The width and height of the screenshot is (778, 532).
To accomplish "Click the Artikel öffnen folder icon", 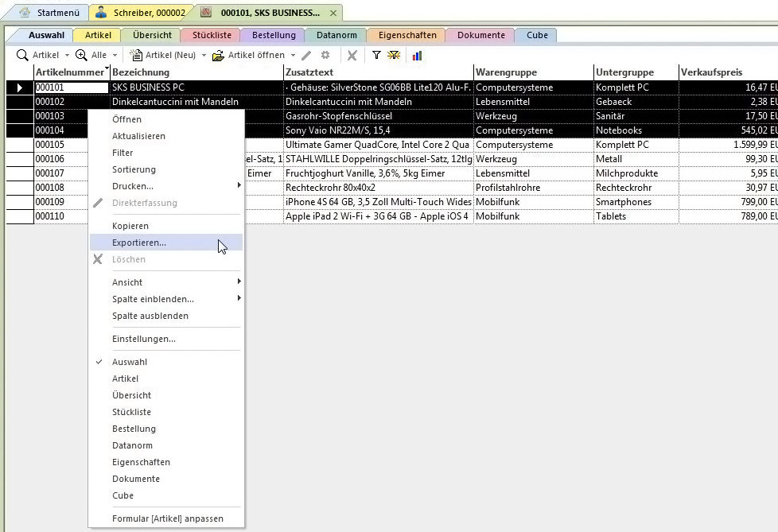I will pos(218,56).
